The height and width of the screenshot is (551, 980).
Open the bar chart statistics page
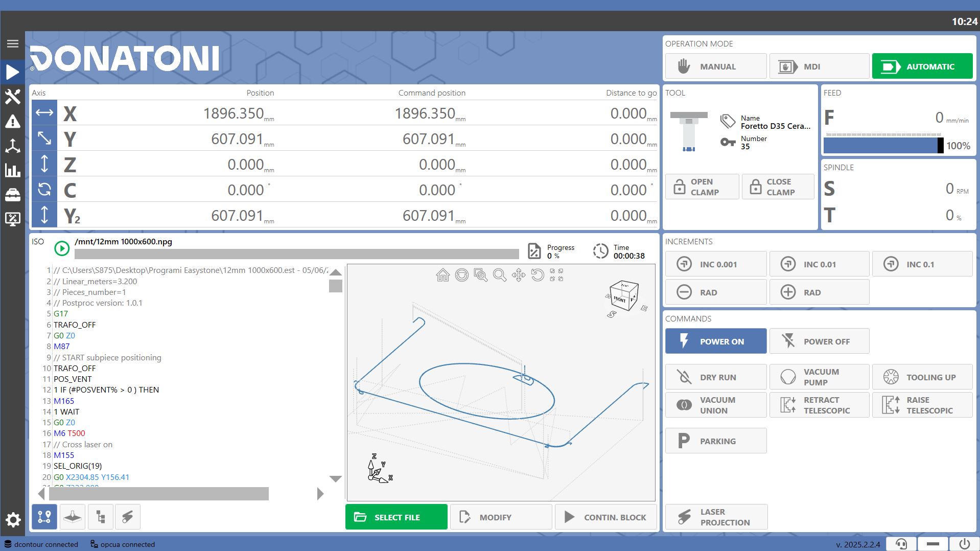coord(13,170)
